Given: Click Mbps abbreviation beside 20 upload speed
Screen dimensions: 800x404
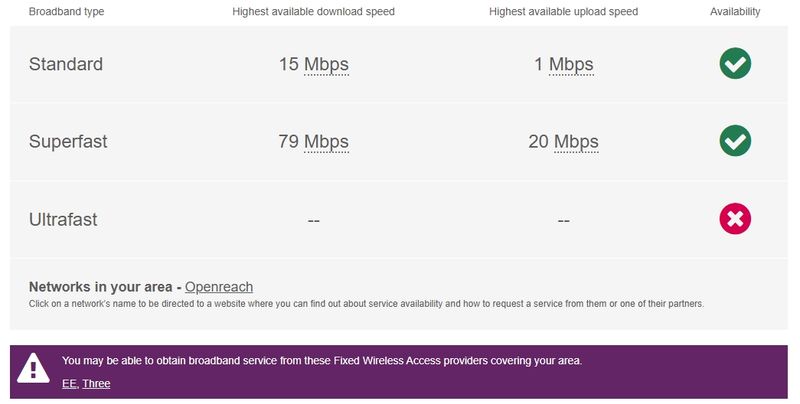Looking at the screenshot, I should point(576,141).
